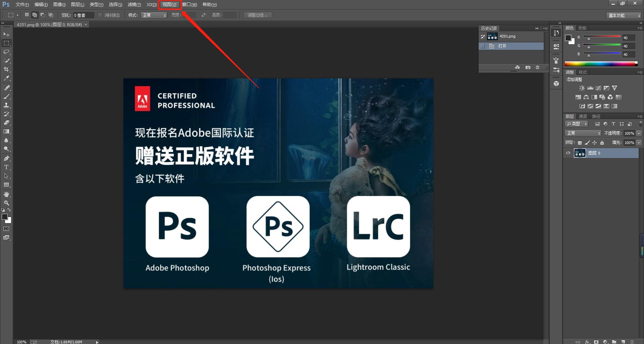
Task: Create a new snapshot in the History panel
Action: 528,67
